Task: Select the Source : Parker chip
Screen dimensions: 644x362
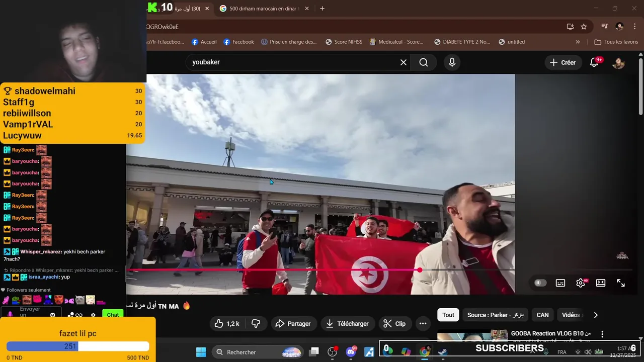Action: pos(496,315)
